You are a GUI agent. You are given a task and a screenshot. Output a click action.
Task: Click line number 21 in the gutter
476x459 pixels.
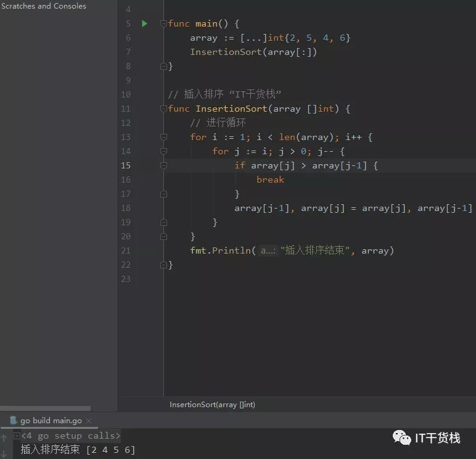click(126, 250)
